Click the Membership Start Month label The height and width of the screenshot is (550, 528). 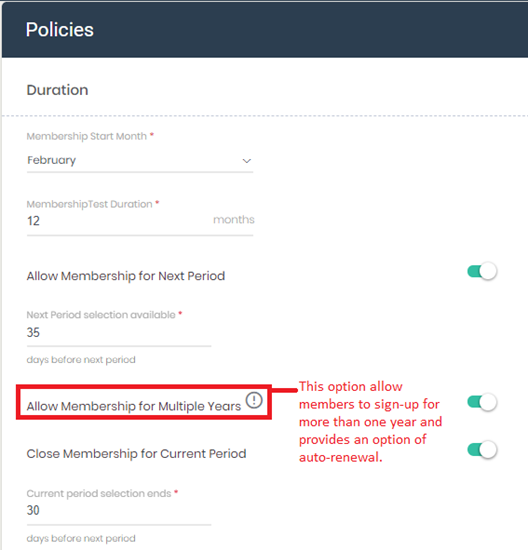coord(87,136)
